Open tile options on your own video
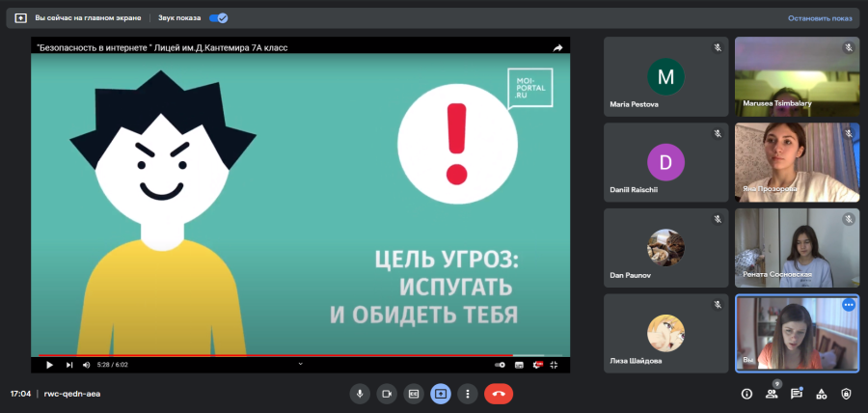Viewport: 868px width, 413px height. 849,305
